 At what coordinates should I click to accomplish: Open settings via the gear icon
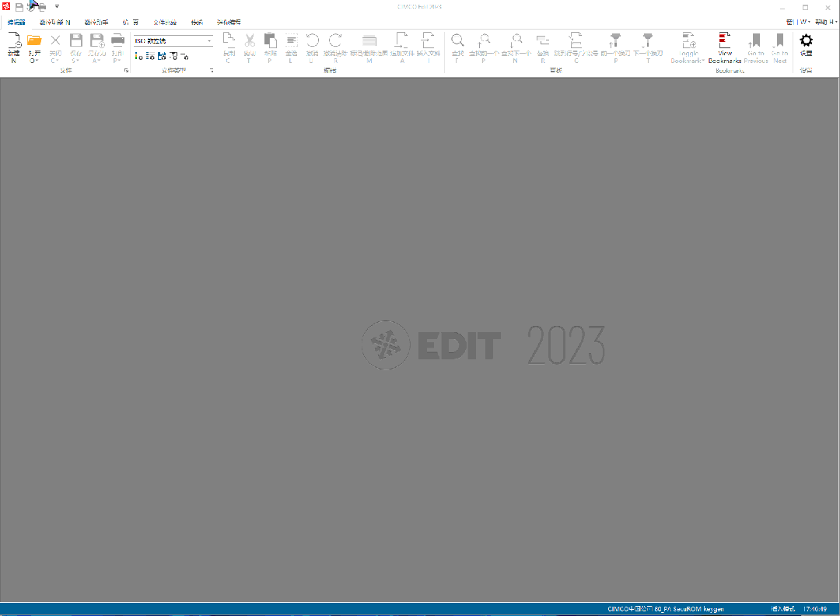pyautogui.click(x=807, y=40)
